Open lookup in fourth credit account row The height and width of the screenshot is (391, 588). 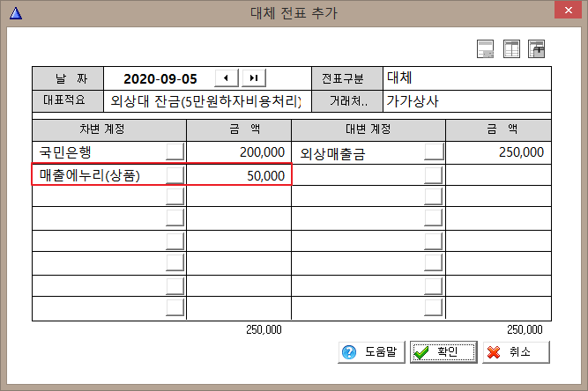[434, 218]
